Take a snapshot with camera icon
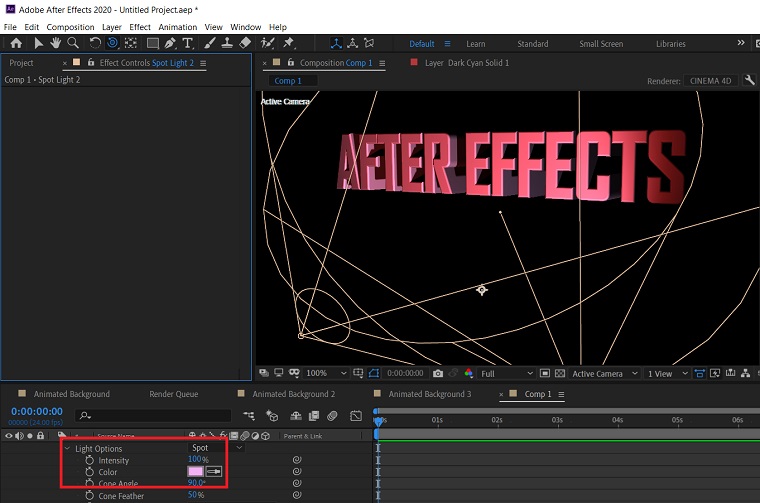 [x=438, y=374]
